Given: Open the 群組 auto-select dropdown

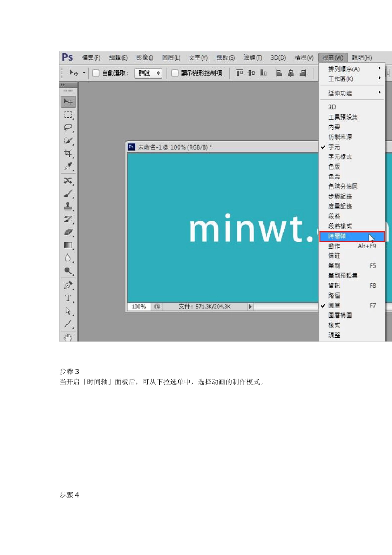Looking at the screenshot, I should pyautogui.click(x=148, y=73).
